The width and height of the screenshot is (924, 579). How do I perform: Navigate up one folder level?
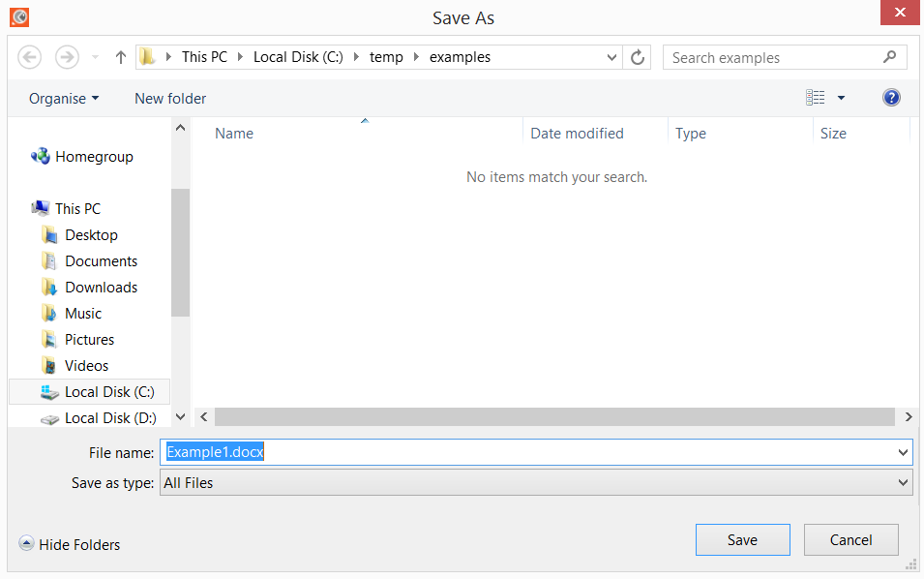[119, 56]
